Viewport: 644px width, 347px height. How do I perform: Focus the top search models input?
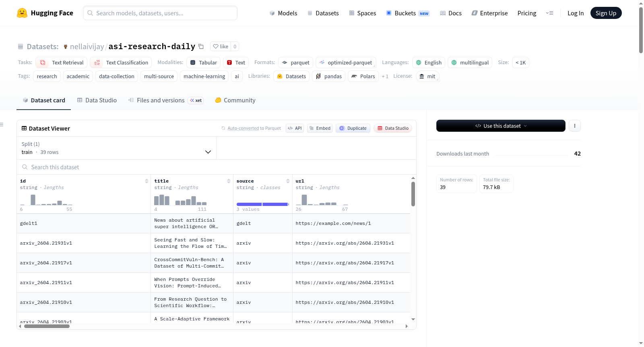pyautogui.click(x=160, y=13)
